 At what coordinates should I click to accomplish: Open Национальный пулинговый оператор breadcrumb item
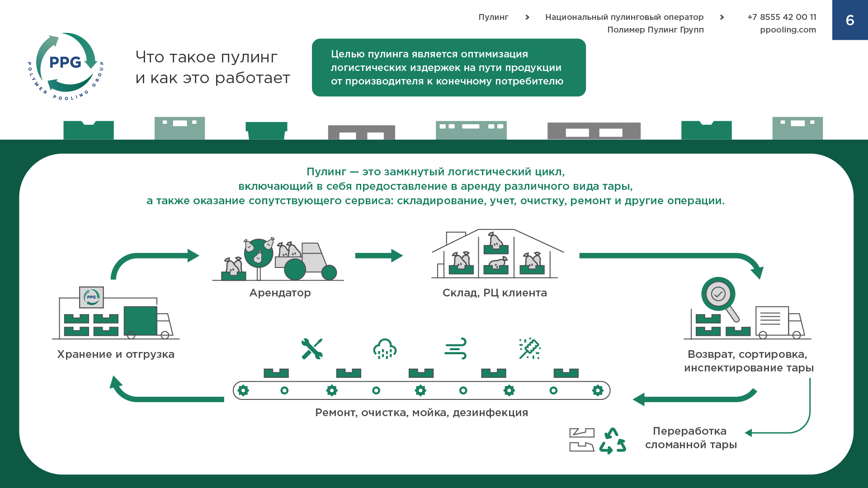[624, 17]
